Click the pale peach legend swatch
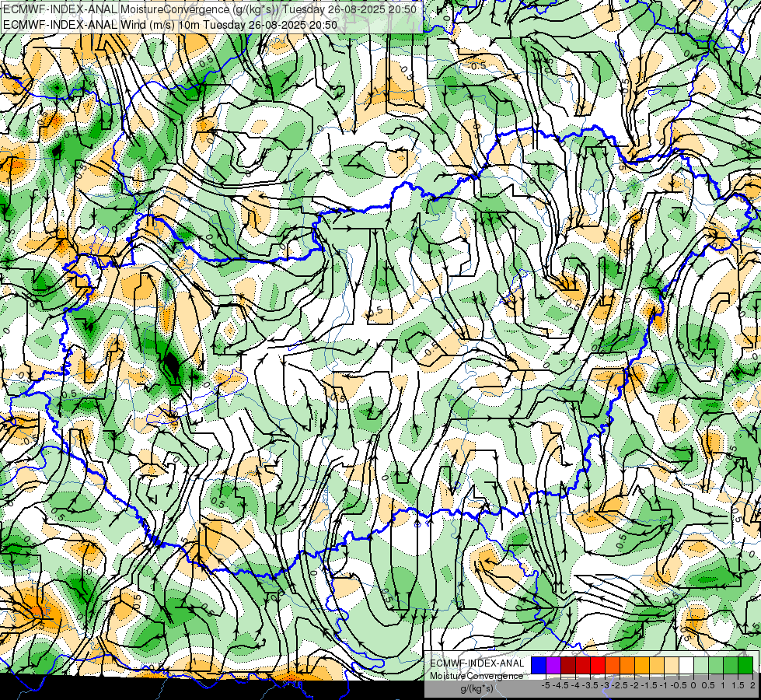 (x=672, y=665)
